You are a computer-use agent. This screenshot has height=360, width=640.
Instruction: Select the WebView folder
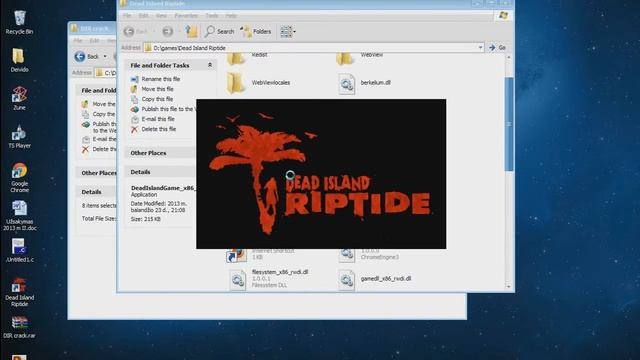tap(360, 58)
